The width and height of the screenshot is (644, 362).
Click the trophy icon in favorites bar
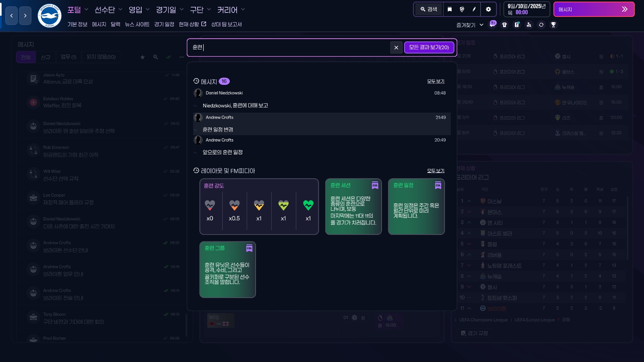click(553, 25)
